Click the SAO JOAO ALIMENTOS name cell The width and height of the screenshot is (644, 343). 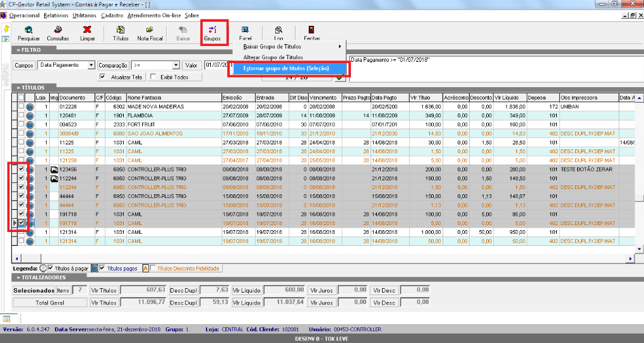(174, 134)
